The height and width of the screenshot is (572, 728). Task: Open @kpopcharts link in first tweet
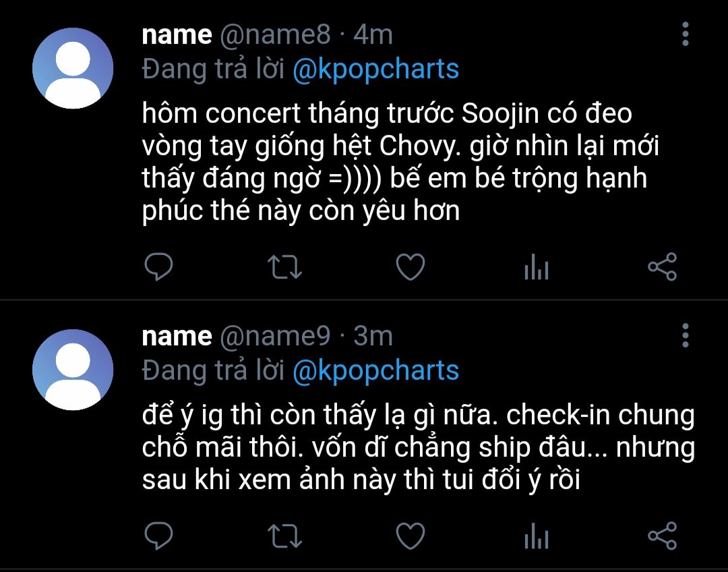375,69
